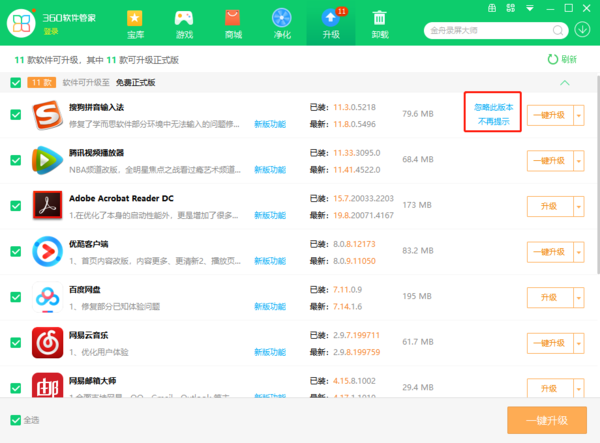Open the 净化 cleanup icon section
Image resolution: width=600 pixels, height=443 pixels.
282,24
